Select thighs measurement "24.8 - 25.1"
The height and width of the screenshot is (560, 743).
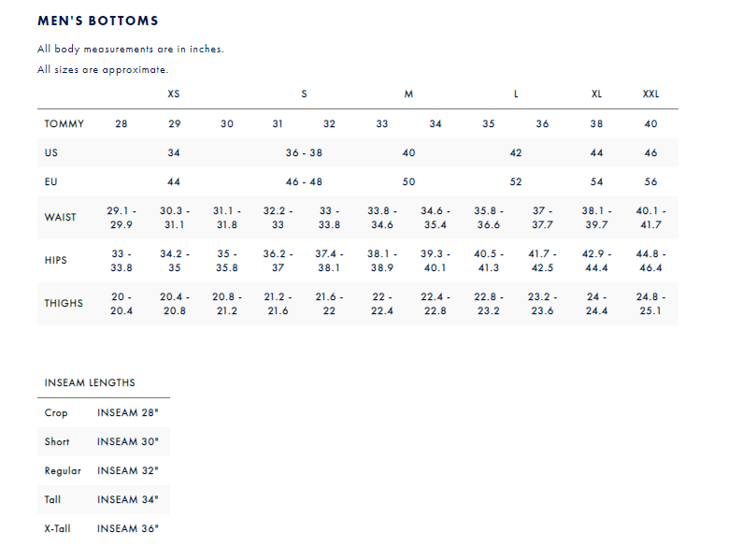[650, 304]
